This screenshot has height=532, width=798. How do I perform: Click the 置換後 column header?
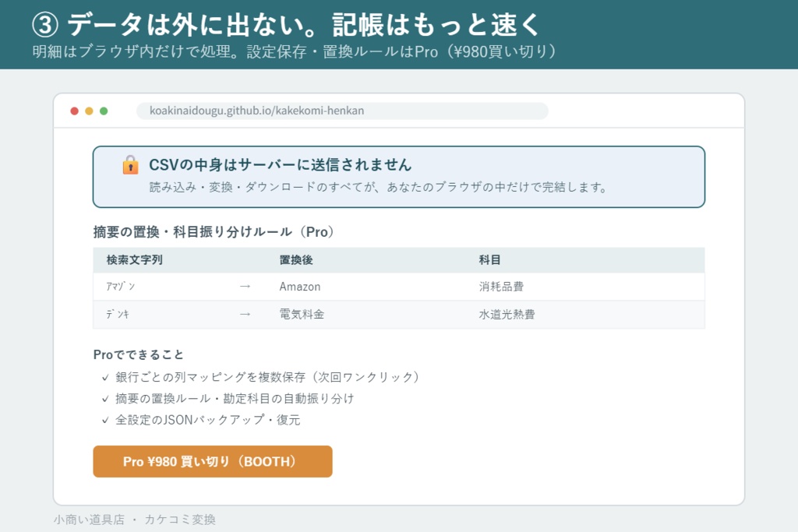[296, 260]
